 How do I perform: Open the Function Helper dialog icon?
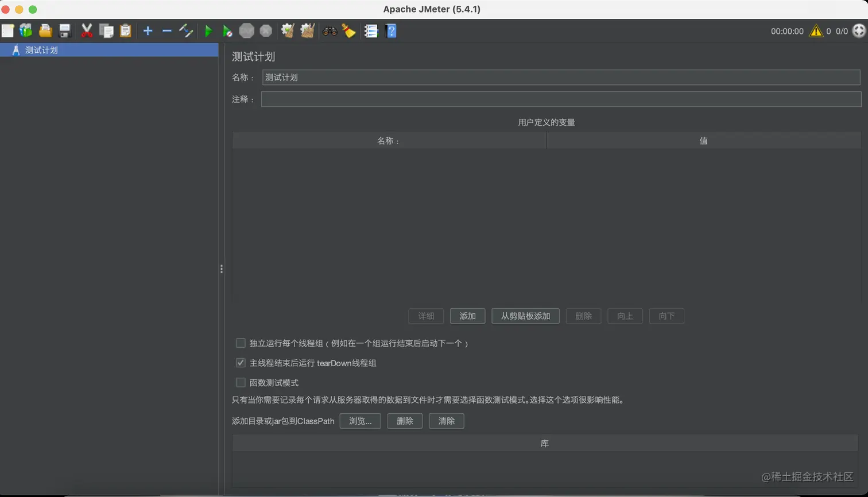(x=371, y=30)
